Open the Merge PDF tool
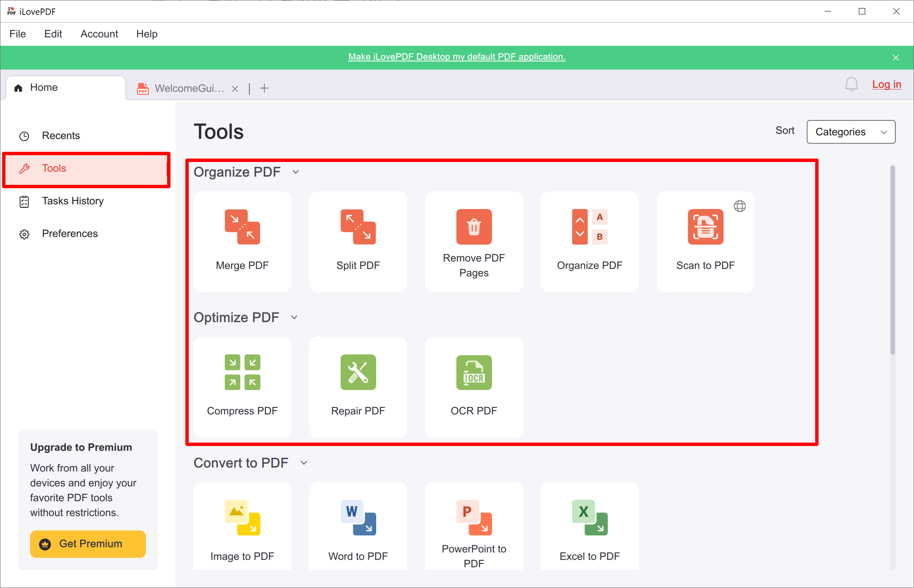This screenshot has height=588, width=914. coord(242,242)
